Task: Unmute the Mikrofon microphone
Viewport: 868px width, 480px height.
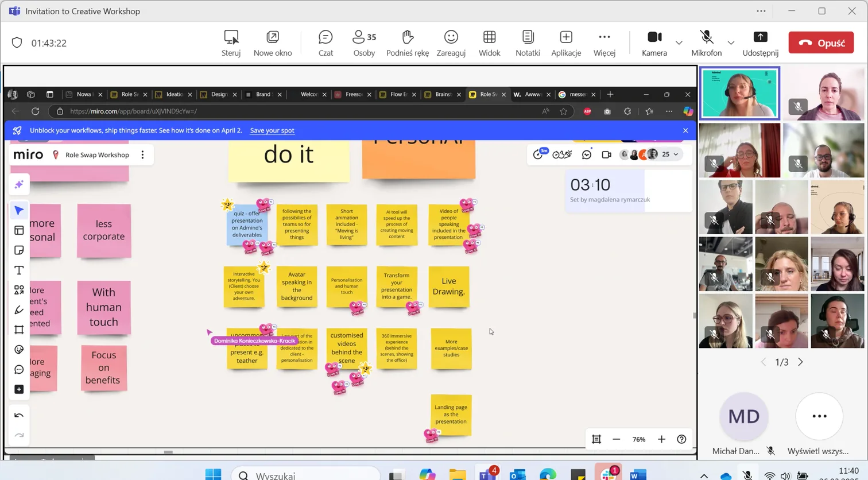Action: pyautogui.click(x=706, y=43)
